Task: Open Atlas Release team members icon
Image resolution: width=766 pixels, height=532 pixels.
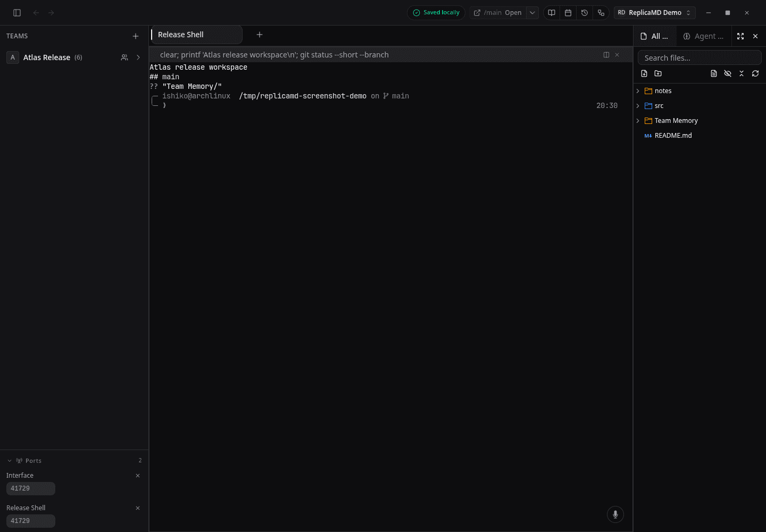Action: (124, 57)
